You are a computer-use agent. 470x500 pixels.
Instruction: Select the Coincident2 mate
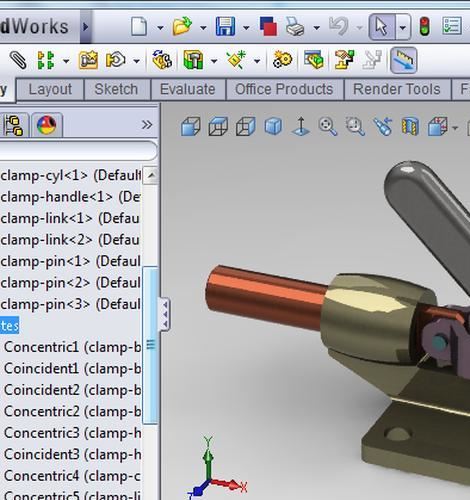click(72, 390)
